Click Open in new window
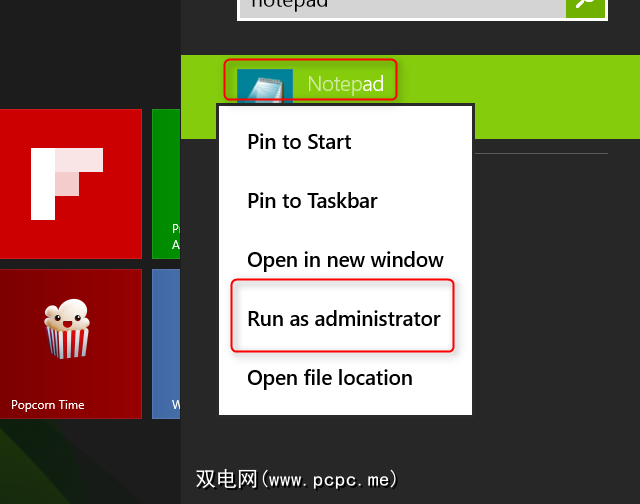 click(x=345, y=260)
